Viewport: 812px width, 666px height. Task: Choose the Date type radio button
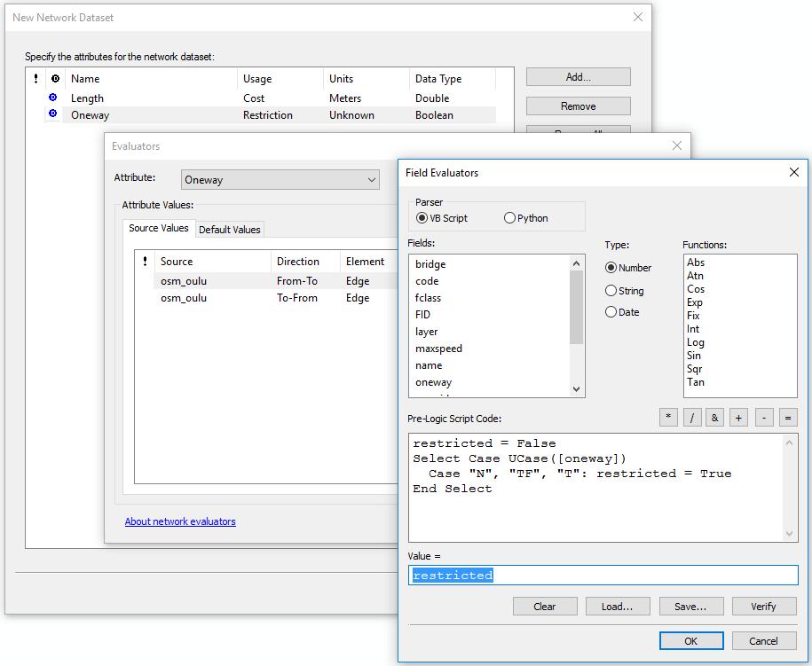(x=622, y=312)
